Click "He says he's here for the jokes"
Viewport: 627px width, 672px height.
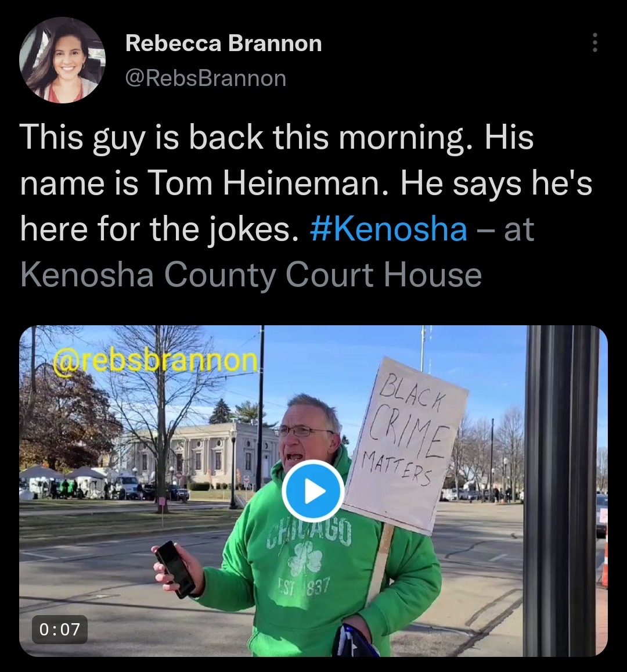[306, 206]
